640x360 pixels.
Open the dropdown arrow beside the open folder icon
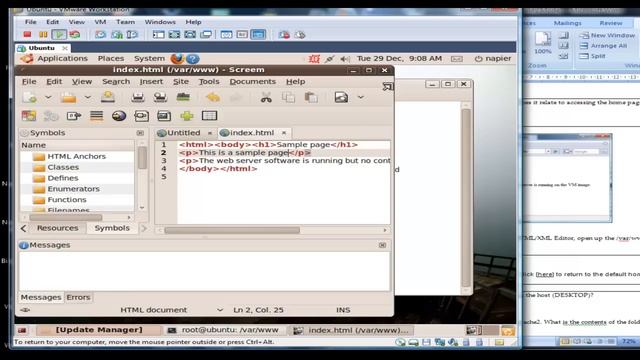pos(87,97)
